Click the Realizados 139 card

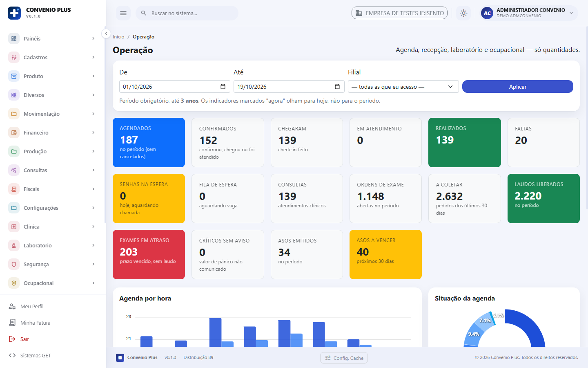[x=465, y=142]
